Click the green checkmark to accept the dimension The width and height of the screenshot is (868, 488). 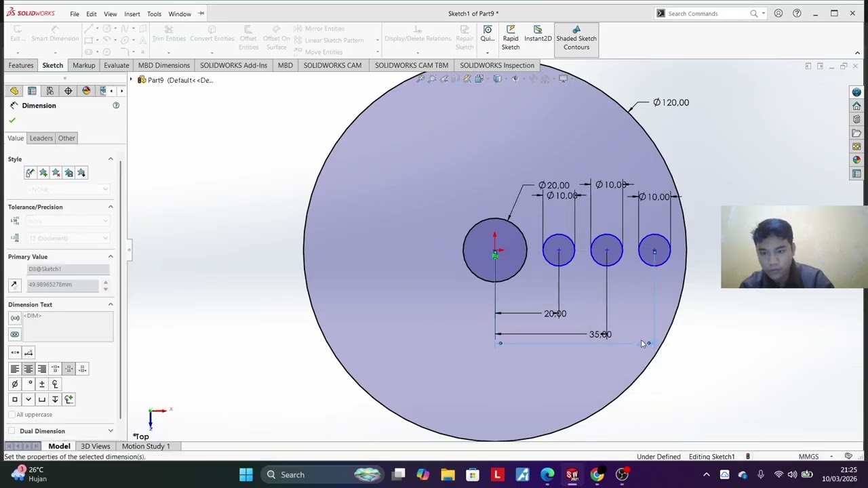click(12, 120)
